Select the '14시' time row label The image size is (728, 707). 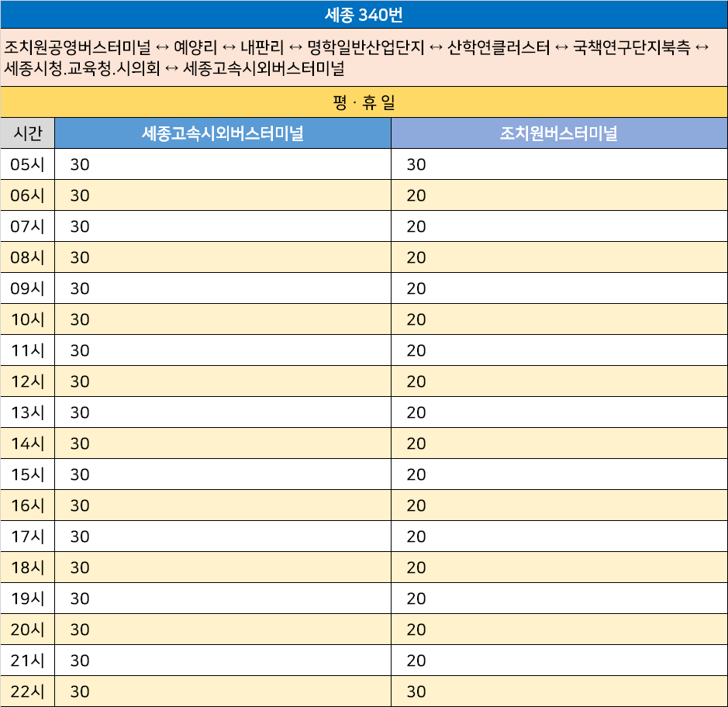[x=27, y=443]
